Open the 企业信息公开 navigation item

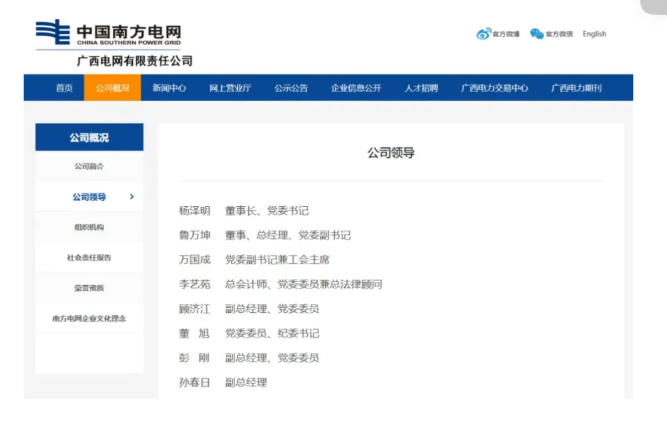coord(355,88)
